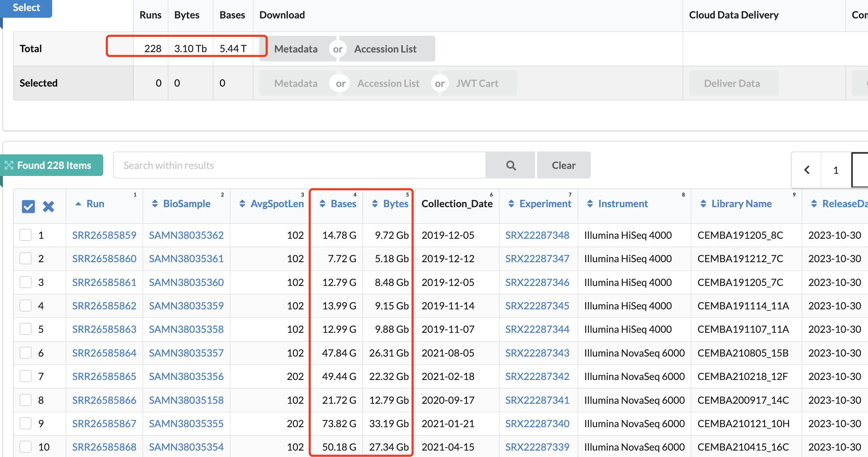Check the box for row 4 SRR26585862
The width and height of the screenshot is (868, 457).
[26, 305]
